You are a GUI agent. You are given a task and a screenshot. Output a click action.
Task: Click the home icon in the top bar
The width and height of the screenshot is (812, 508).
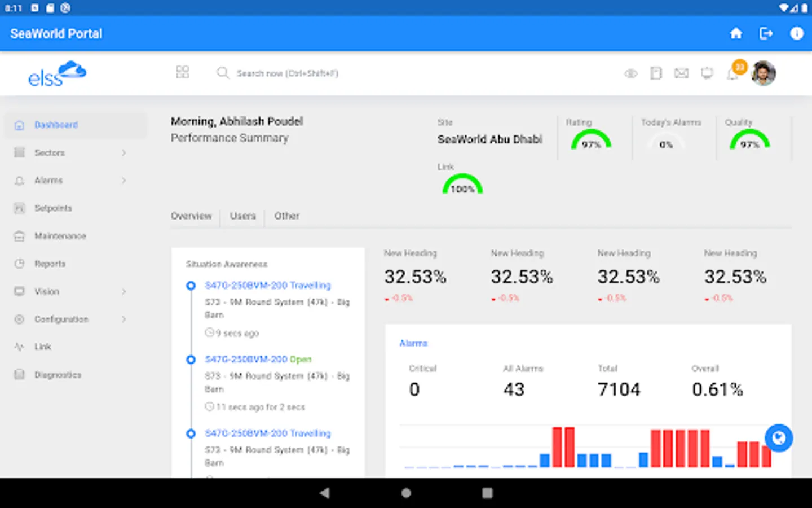click(x=735, y=34)
